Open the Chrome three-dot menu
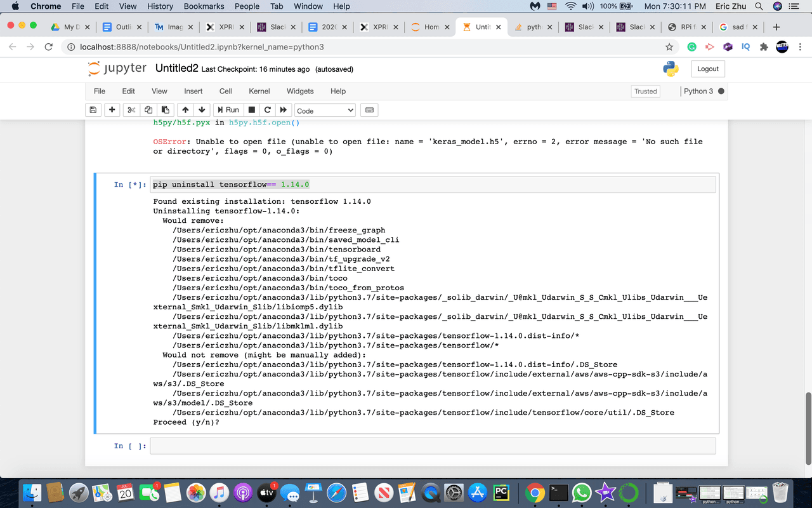Image resolution: width=812 pixels, height=508 pixels. coord(800,47)
